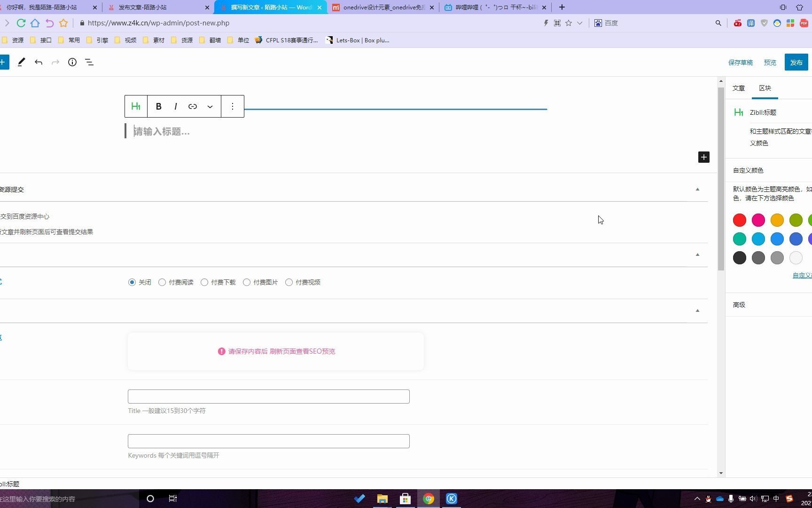This screenshot has height=508, width=812.
Task: Pick the olive green color swatch
Action: [796, 220]
